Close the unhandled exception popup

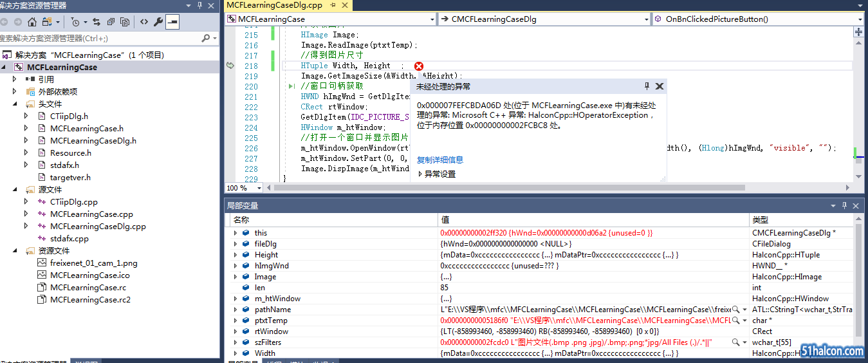pos(660,86)
